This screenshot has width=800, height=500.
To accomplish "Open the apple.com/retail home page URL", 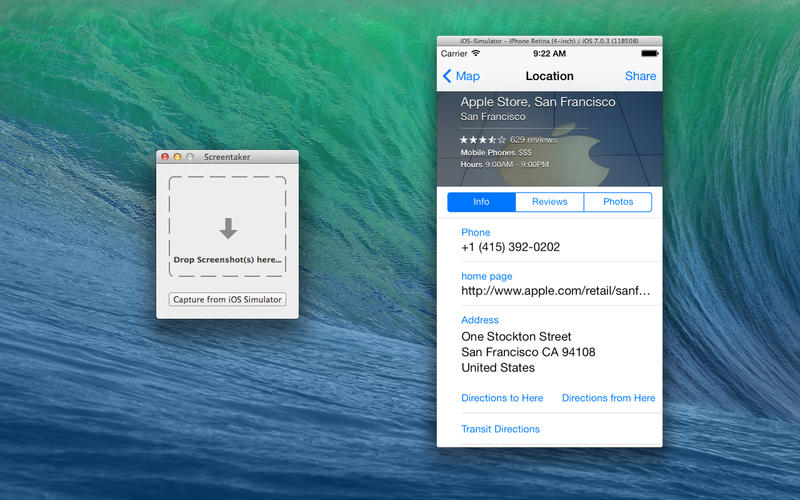I will click(x=555, y=291).
